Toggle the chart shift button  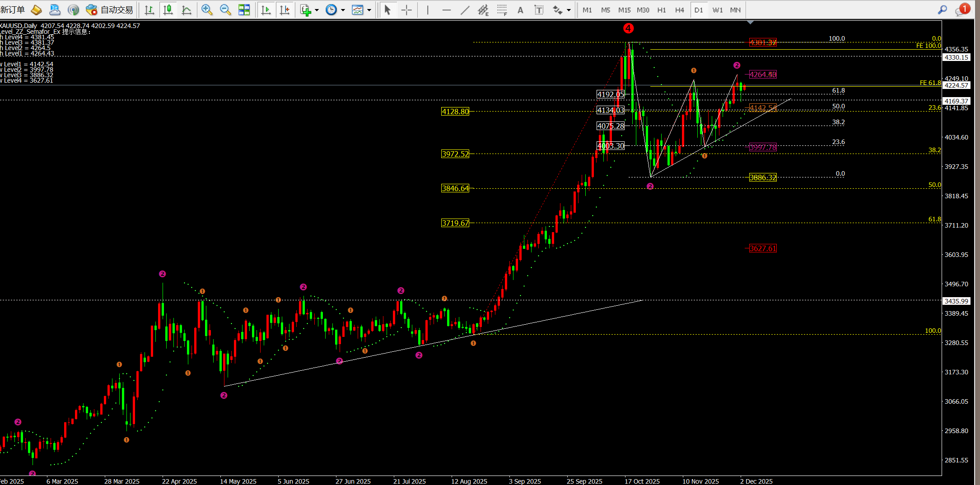click(285, 10)
